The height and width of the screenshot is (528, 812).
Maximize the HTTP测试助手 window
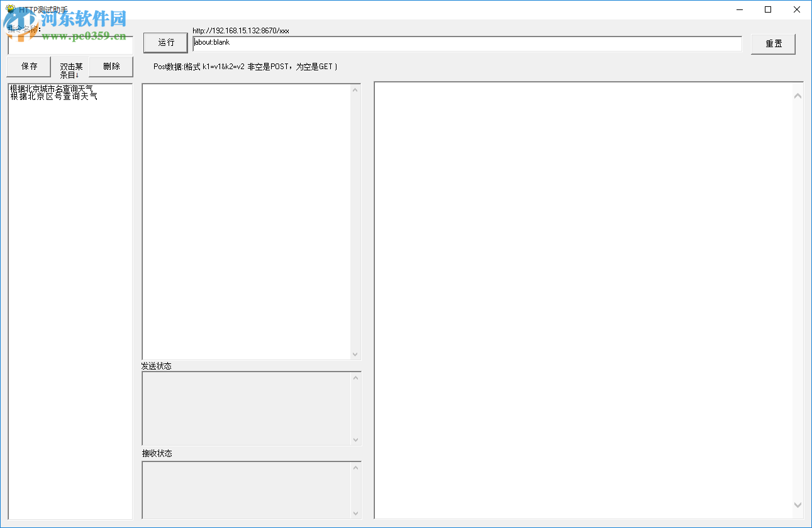[768, 9]
